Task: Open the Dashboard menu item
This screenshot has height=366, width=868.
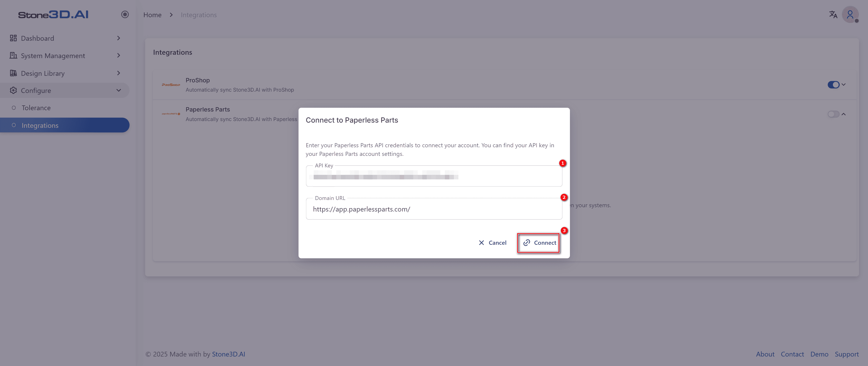Action: [65, 38]
